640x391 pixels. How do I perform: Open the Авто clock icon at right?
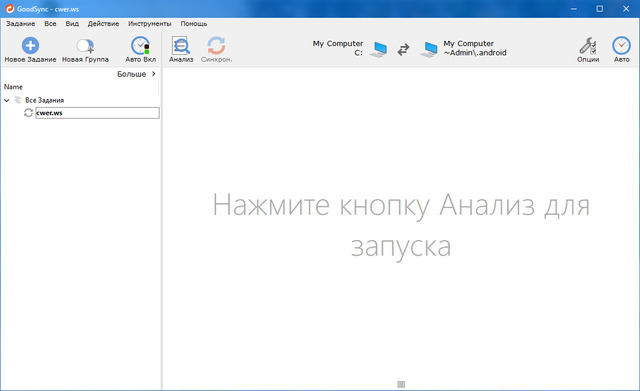621,45
